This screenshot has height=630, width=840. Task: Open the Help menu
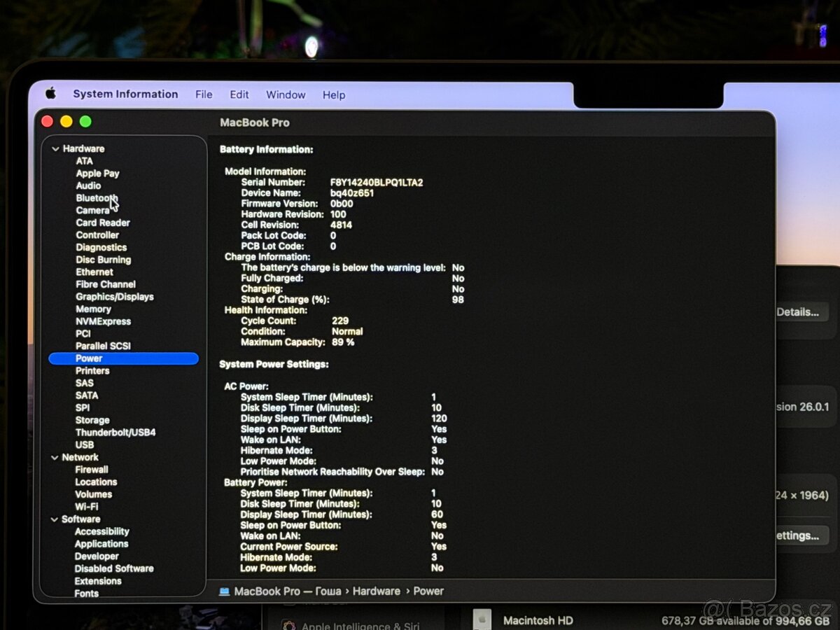coord(334,94)
